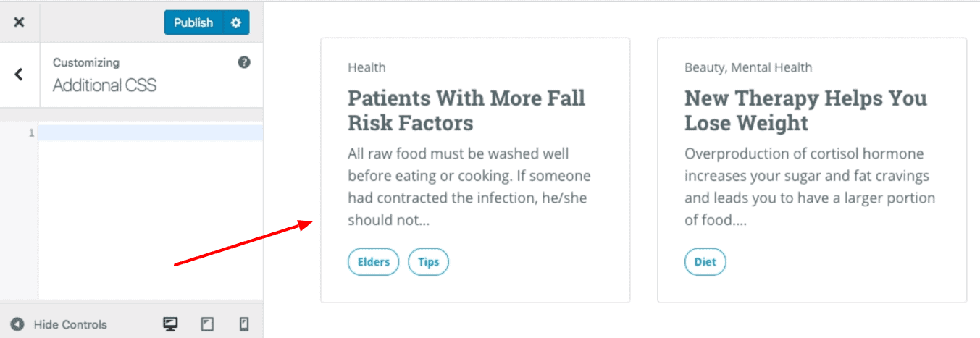Click into CSS editor line 1
This screenshot has height=338, width=980.
151,133
